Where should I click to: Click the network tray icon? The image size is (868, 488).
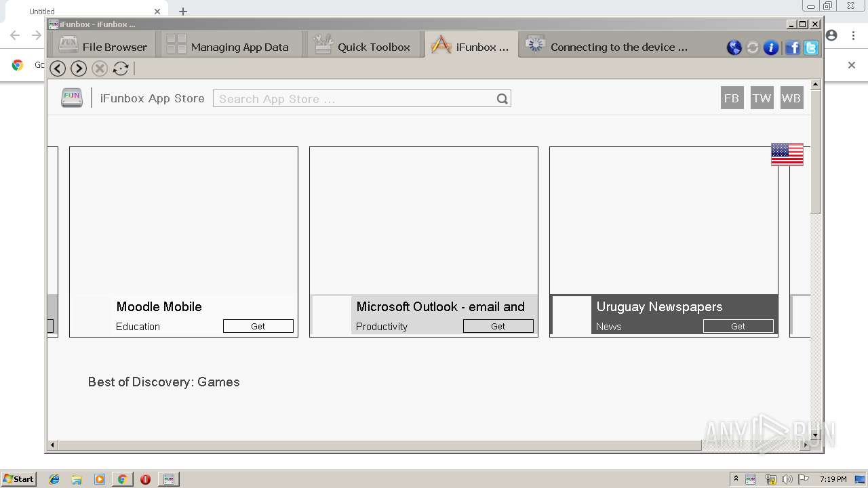click(770, 479)
